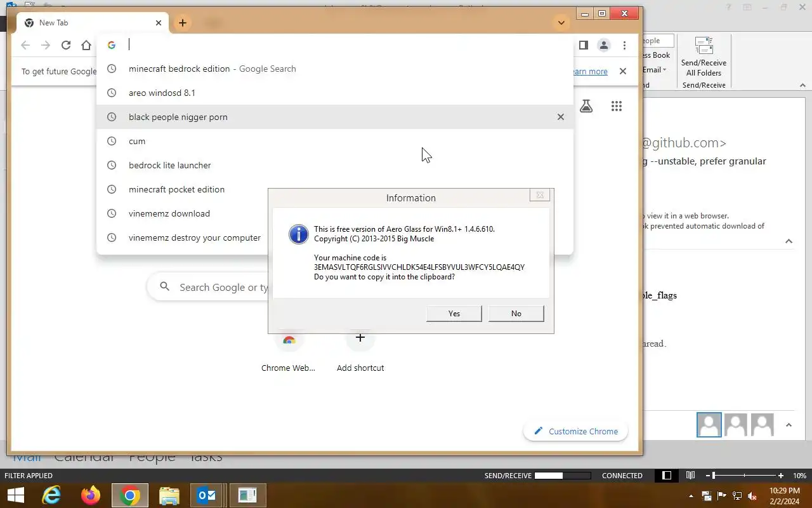
Task: Click FILTER APPLIED in Outlook status bar
Action: click(29, 476)
